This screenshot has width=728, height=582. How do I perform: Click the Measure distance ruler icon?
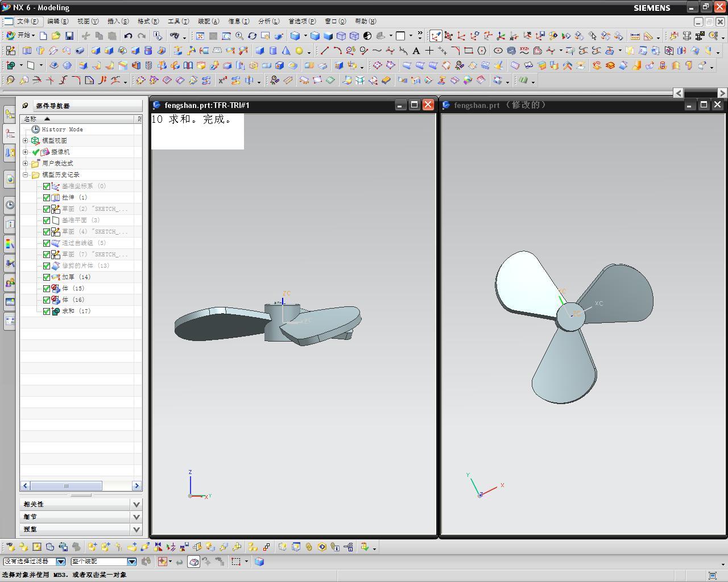(635, 36)
